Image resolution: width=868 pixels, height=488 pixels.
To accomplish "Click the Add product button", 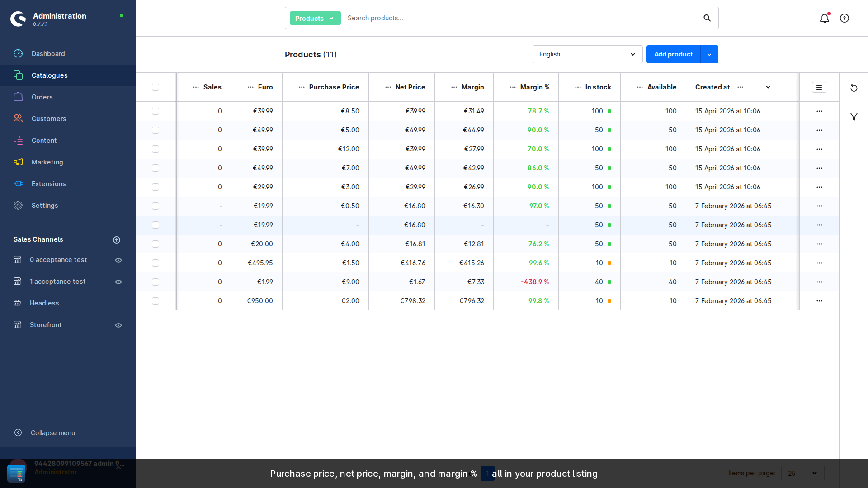I will pos(673,54).
